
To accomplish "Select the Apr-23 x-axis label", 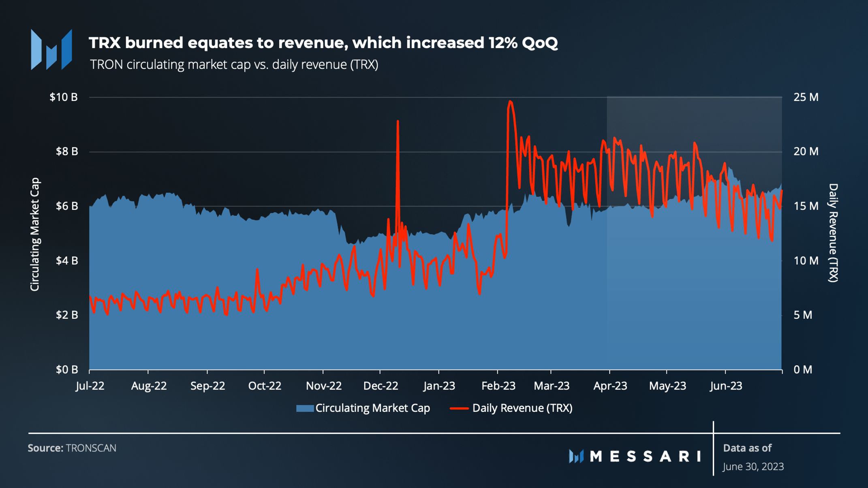I will (610, 386).
